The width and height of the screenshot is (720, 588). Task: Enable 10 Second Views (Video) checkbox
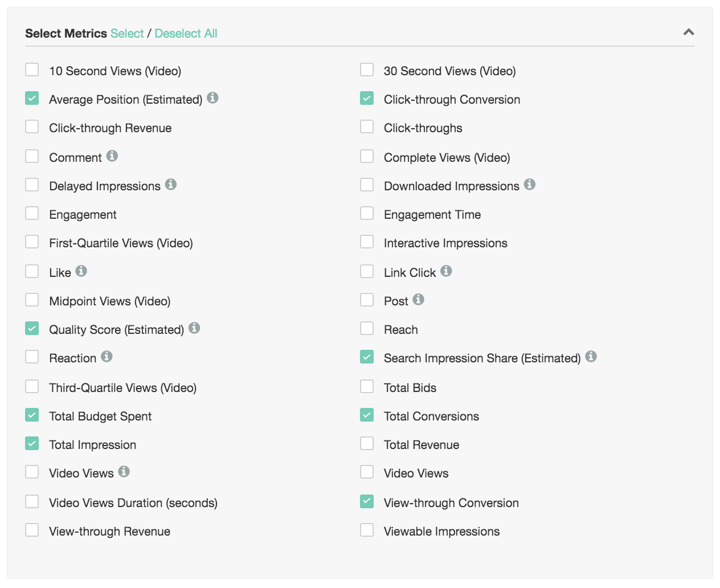(x=32, y=70)
